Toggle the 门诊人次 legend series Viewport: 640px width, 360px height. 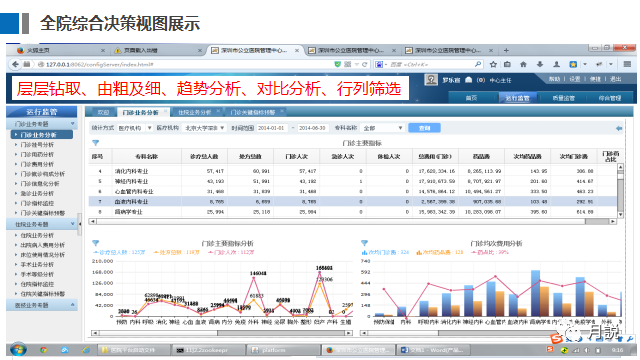[x=231, y=252]
